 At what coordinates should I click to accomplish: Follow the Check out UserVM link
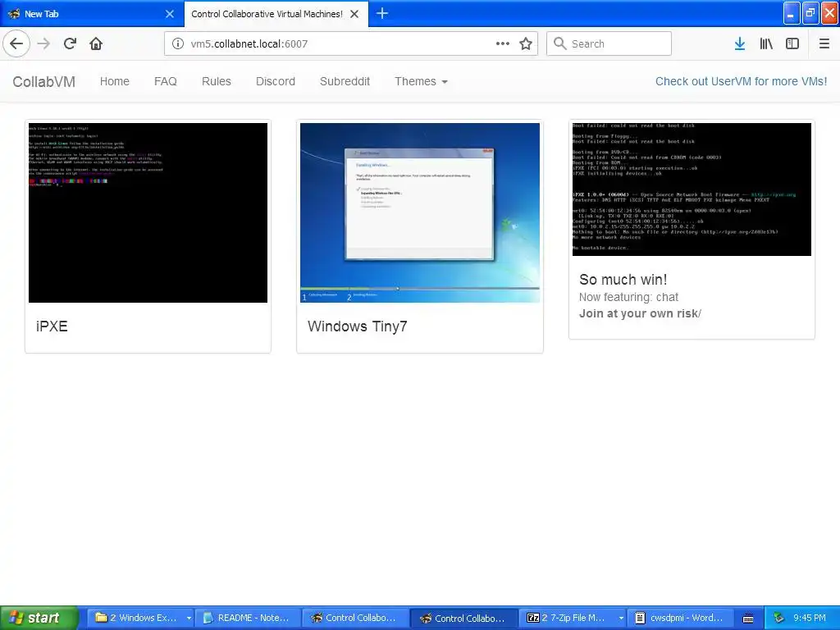[x=741, y=81]
